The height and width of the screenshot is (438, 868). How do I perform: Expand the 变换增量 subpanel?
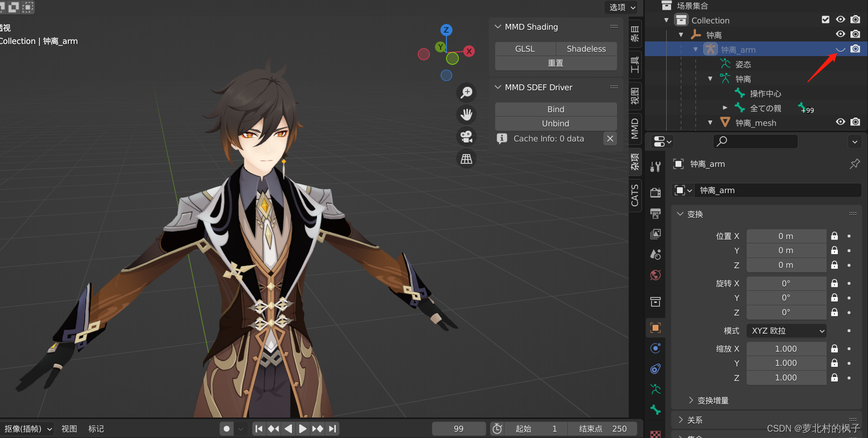pos(691,400)
